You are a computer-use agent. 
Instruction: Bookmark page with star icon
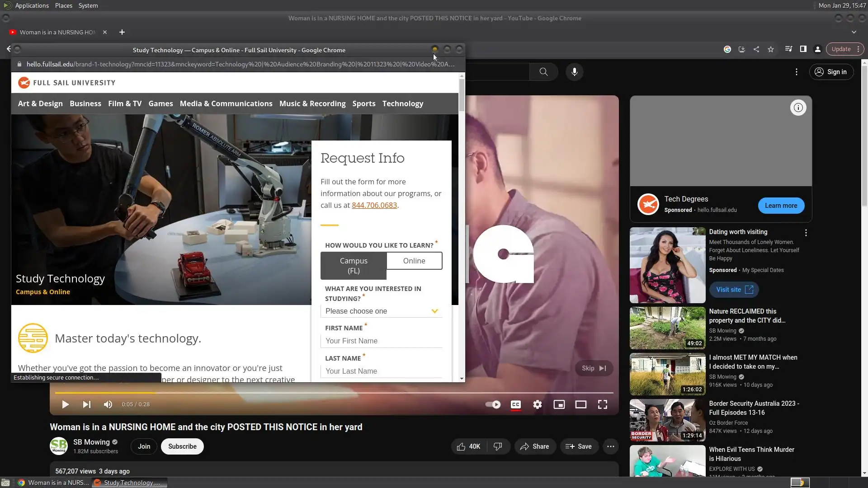pos(771,49)
